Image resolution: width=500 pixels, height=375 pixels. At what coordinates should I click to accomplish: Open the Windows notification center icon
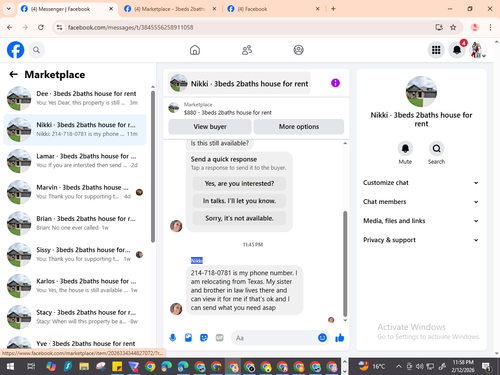coord(487,367)
